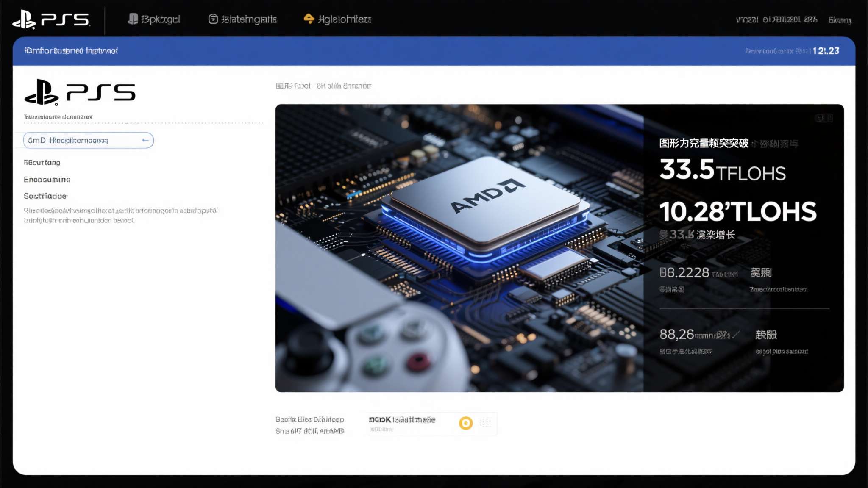The image size is (868, 488).
Task: Click the "Beotic Biios" label below the image
Action: [x=310, y=420]
